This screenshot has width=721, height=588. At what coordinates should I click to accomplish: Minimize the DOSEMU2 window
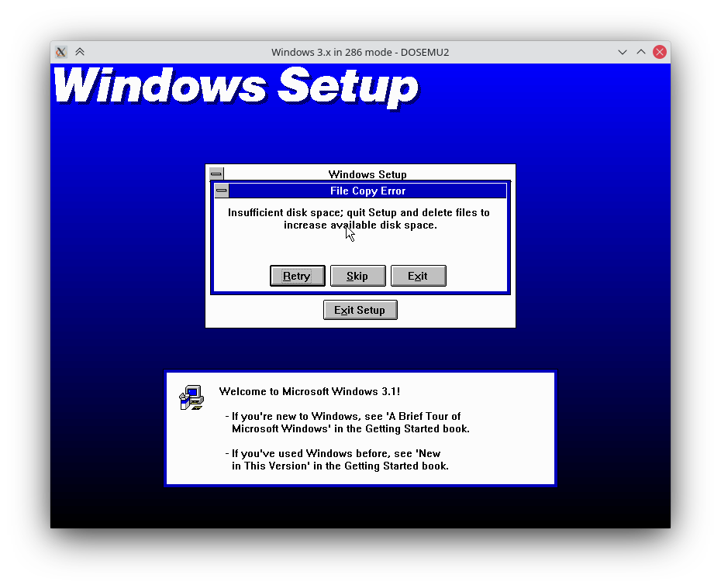point(622,52)
